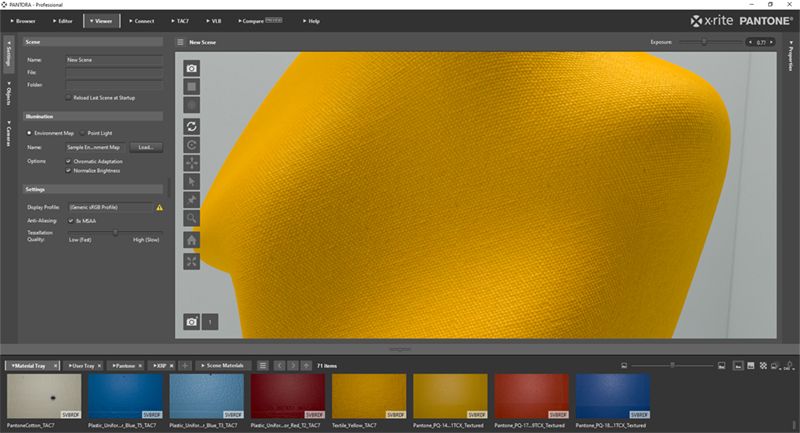Click the fit-to-view expand arrows icon
The height and width of the screenshot is (433, 800).
[191, 262]
